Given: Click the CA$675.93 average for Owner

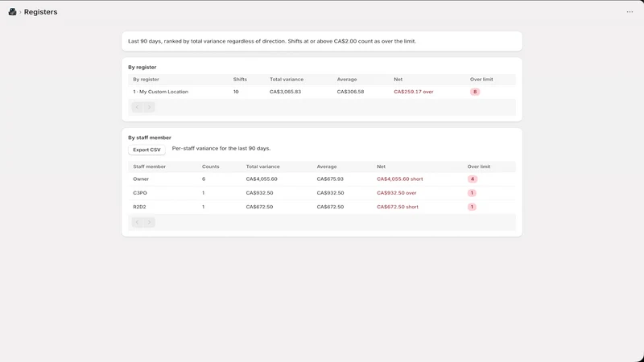Looking at the screenshot, I should [330, 179].
